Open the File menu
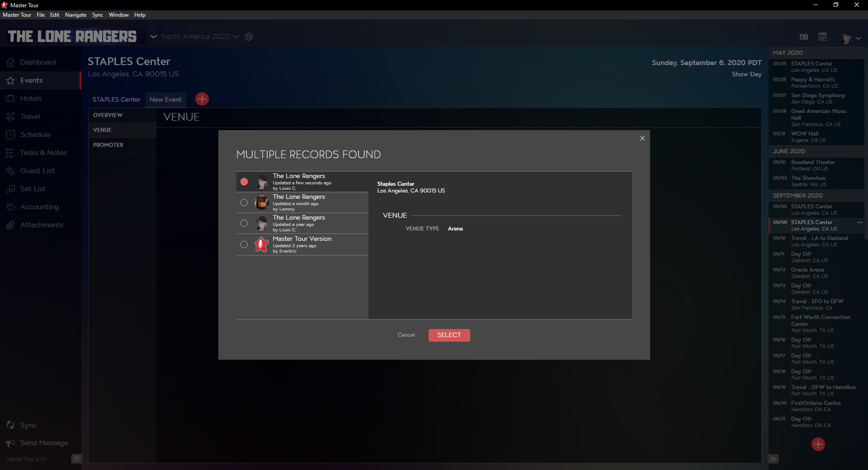Screen dimensions: 868x470 point(41,15)
